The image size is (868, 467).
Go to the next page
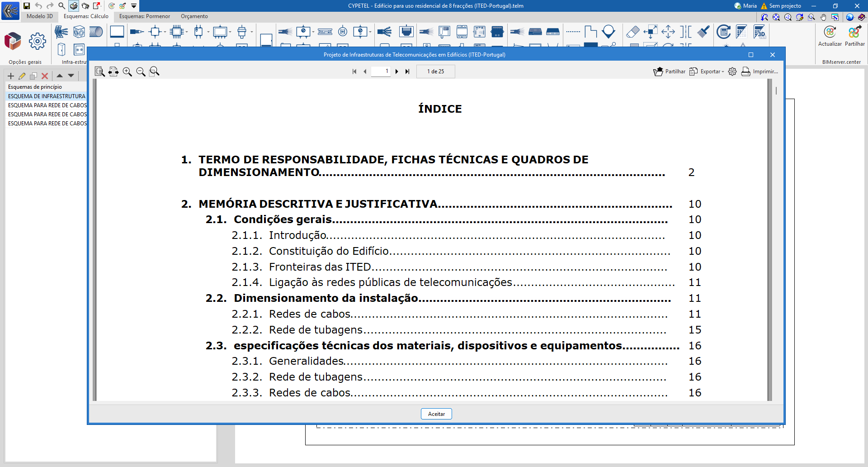tap(397, 71)
